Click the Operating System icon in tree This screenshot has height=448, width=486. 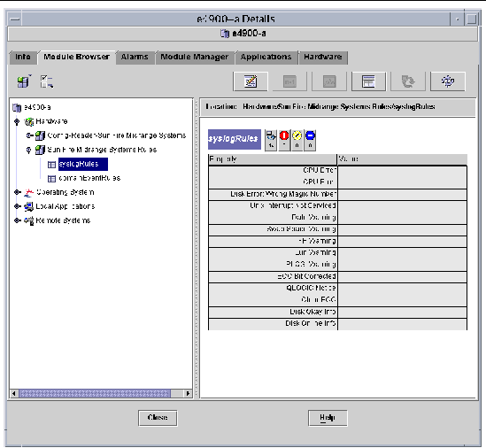point(29,192)
